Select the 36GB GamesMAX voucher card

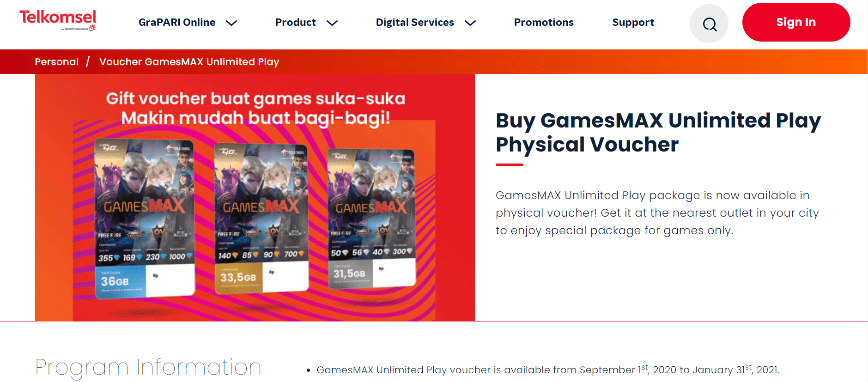[x=145, y=218]
